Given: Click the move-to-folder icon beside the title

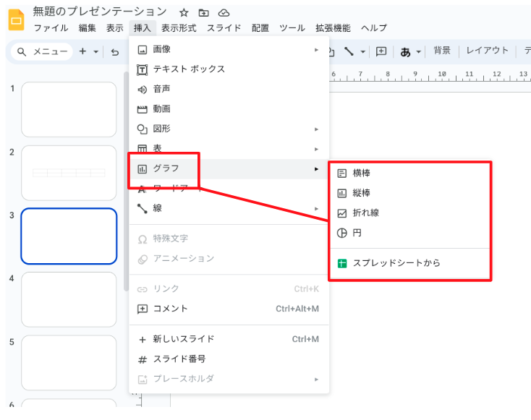Looking at the screenshot, I should pos(203,13).
